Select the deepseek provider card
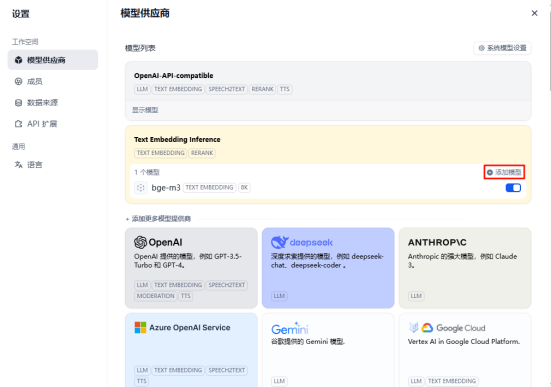This screenshot has width=551, height=387. 328,268
